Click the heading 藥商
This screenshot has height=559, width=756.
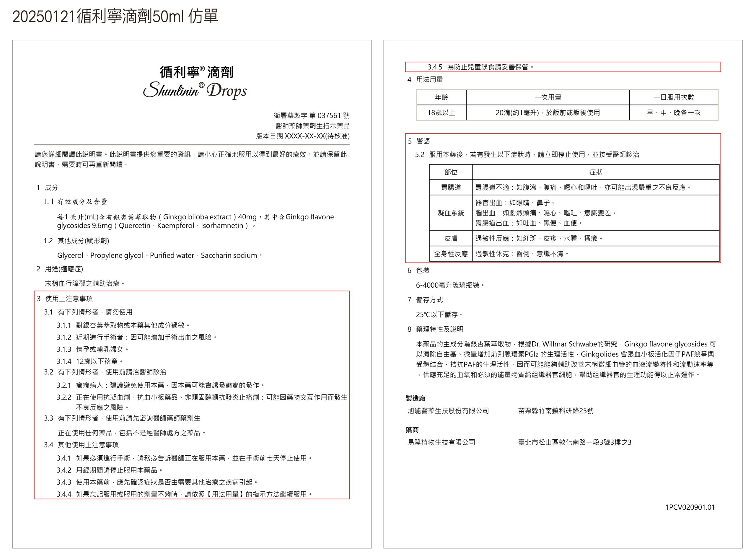pyautogui.click(x=412, y=430)
